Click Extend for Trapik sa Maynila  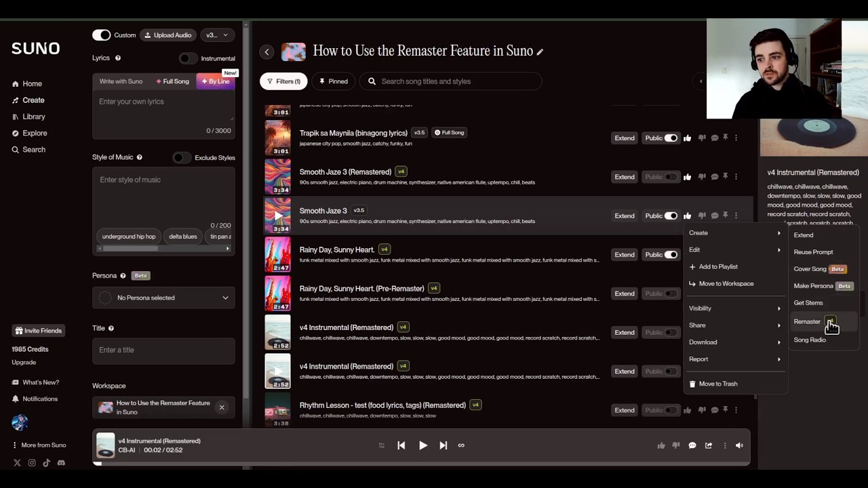(625, 138)
